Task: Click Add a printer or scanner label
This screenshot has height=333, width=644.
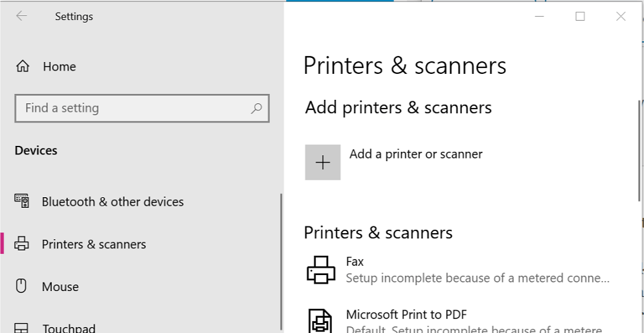Action: [x=415, y=155]
